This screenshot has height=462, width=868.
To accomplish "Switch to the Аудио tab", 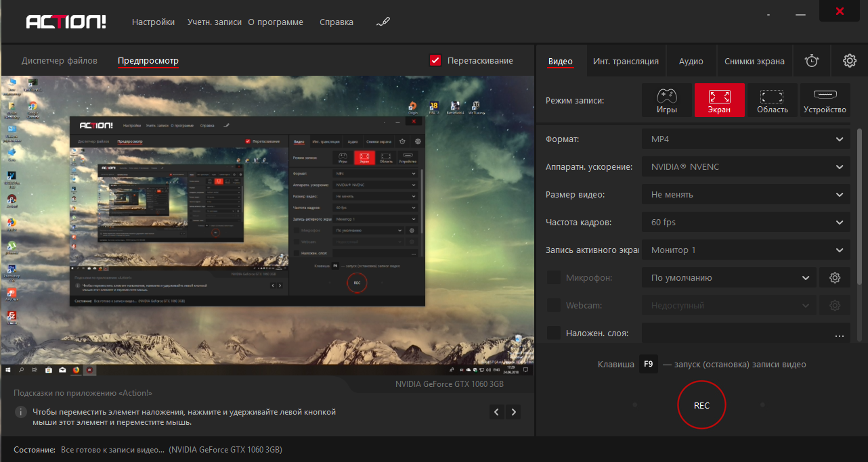I will point(691,62).
